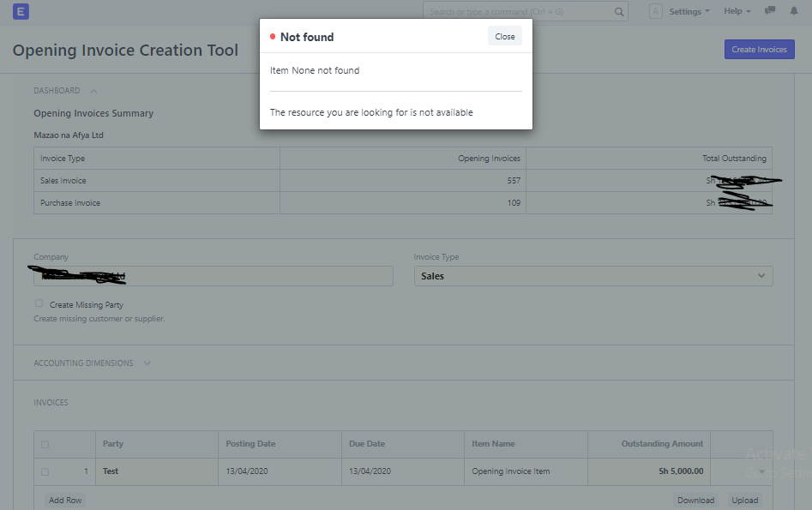Click 'Opening Invoice Item' cell
812x510 pixels.
coord(526,471)
